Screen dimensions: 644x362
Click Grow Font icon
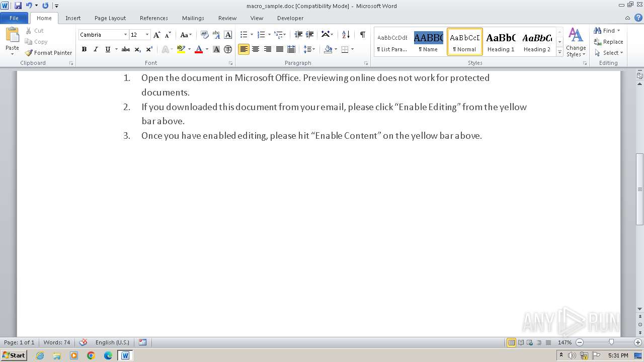pos(157,35)
